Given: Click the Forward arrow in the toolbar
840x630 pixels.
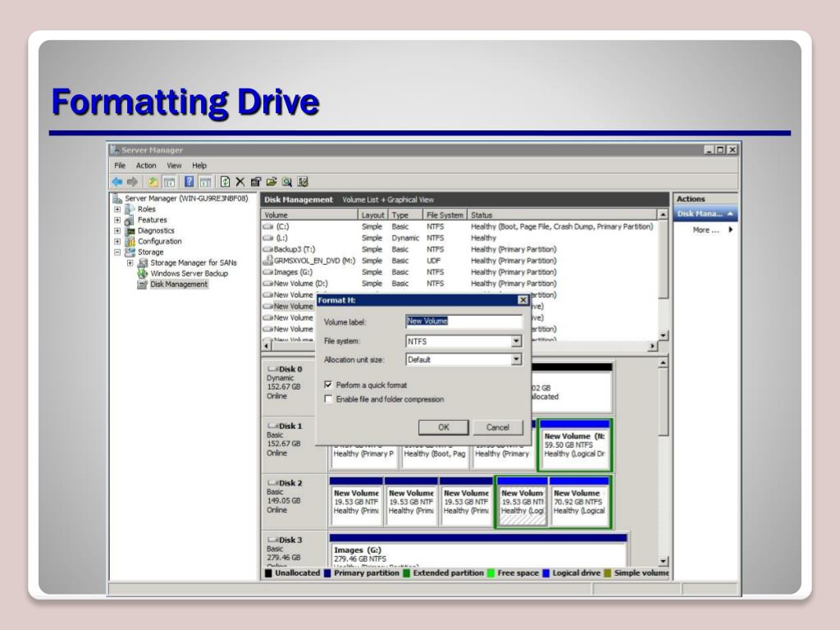Looking at the screenshot, I should coord(132,182).
